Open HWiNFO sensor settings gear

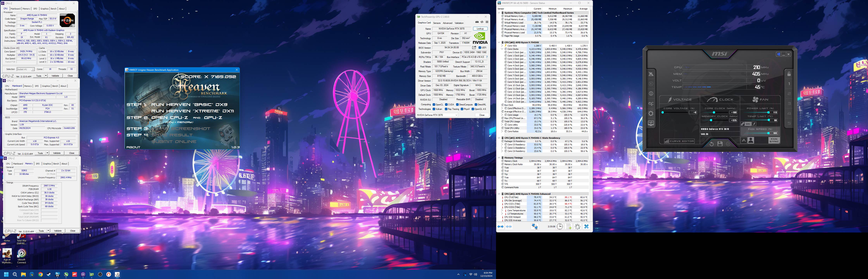pyautogui.click(x=578, y=226)
